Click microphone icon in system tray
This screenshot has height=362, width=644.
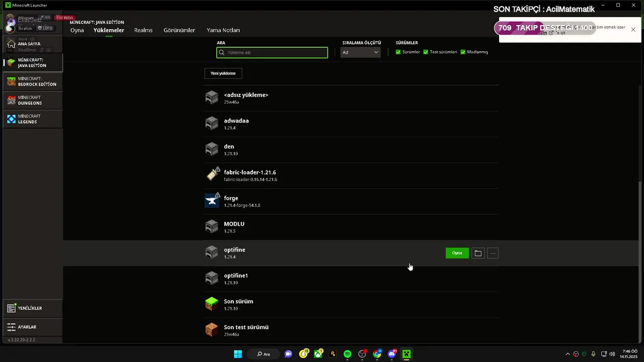594,354
